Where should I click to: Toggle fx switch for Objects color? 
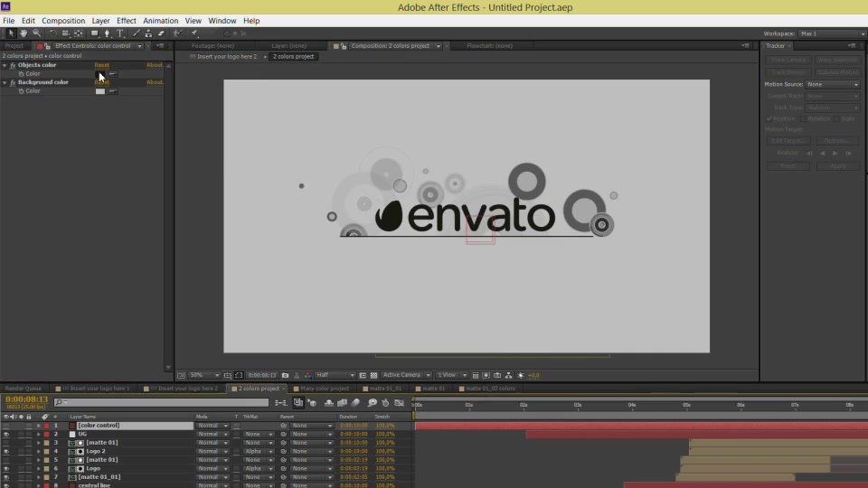coord(13,65)
